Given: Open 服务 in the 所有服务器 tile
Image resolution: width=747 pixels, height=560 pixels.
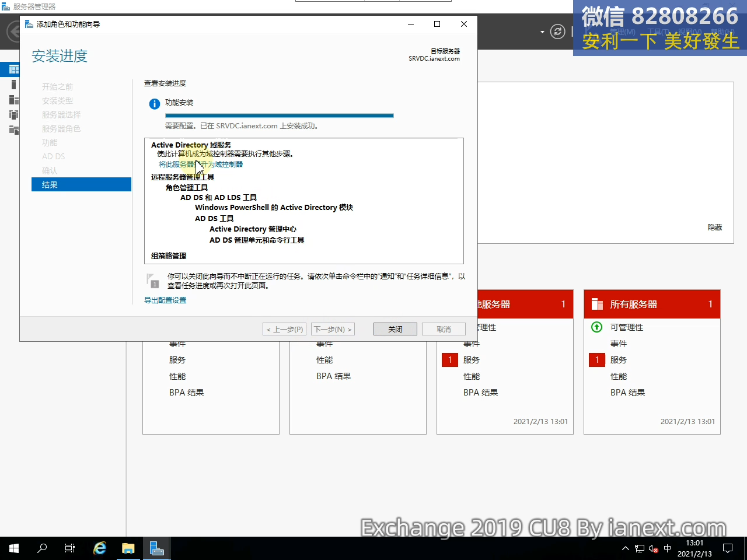Looking at the screenshot, I should click(x=618, y=360).
